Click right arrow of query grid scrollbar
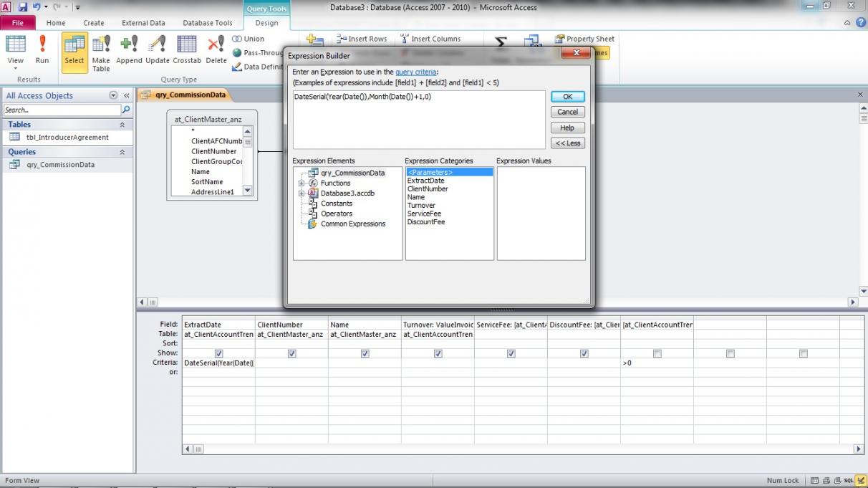Screen dimensions: 868x488 859,449
